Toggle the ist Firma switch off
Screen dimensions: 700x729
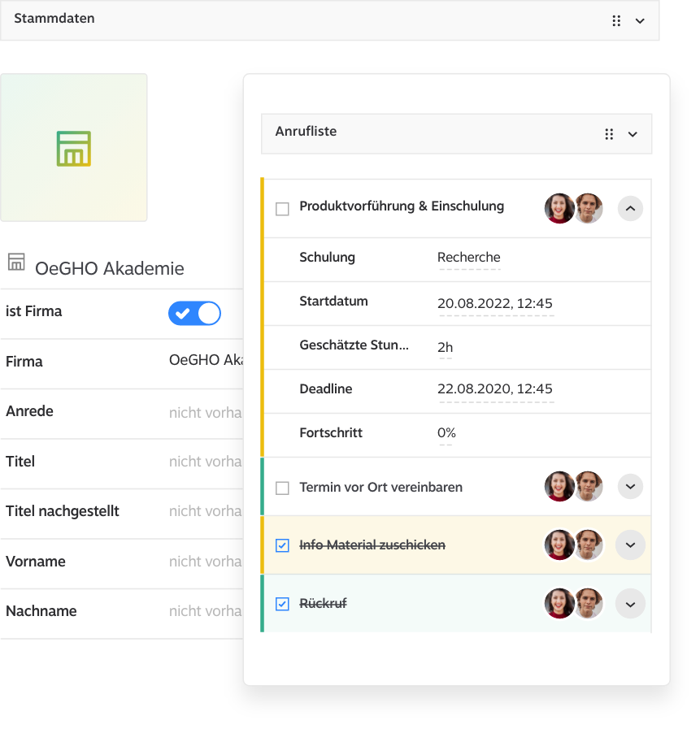tap(194, 314)
